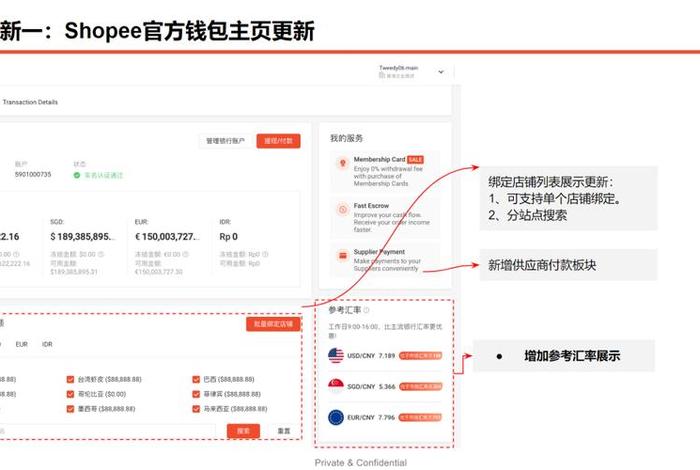This screenshot has height=470, width=700.
Task: Click the Membership Card service icon
Action: click(x=342, y=163)
